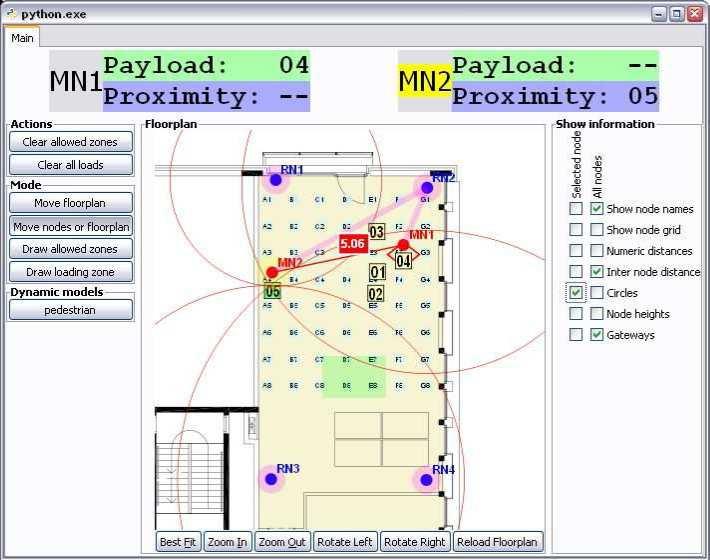The width and height of the screenshot is (710, 560).
Task: Click the green allowed zone on the floorplan
Action: click(x=354, y=377)
